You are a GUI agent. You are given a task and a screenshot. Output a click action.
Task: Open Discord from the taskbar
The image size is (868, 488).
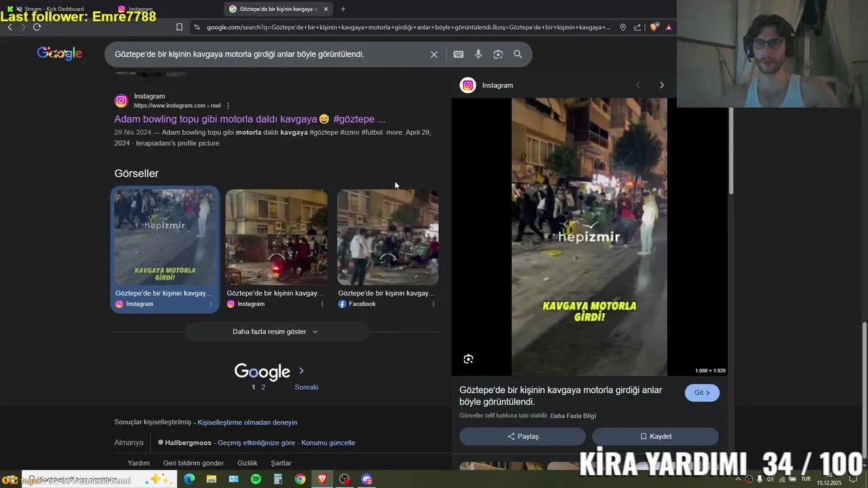367,479
